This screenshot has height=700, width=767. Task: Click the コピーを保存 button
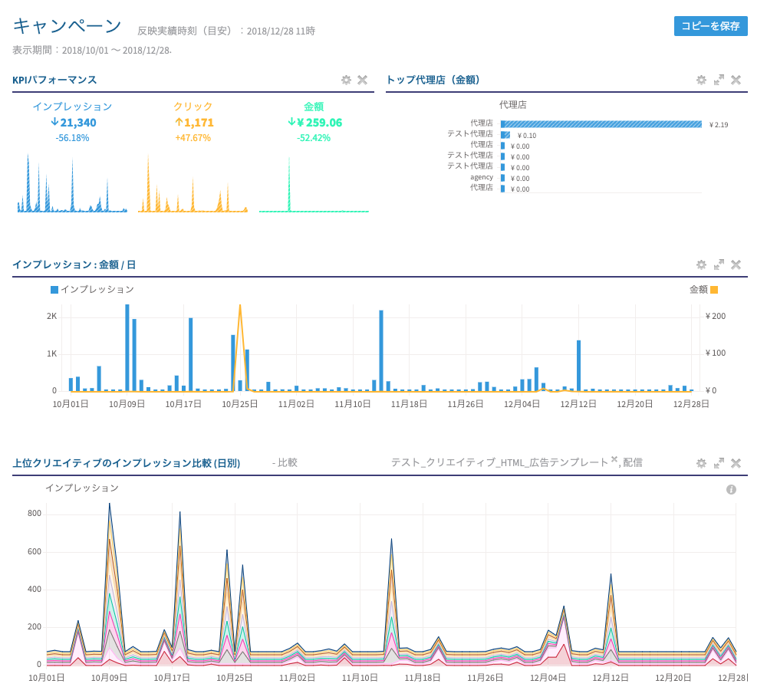(710, 26)
